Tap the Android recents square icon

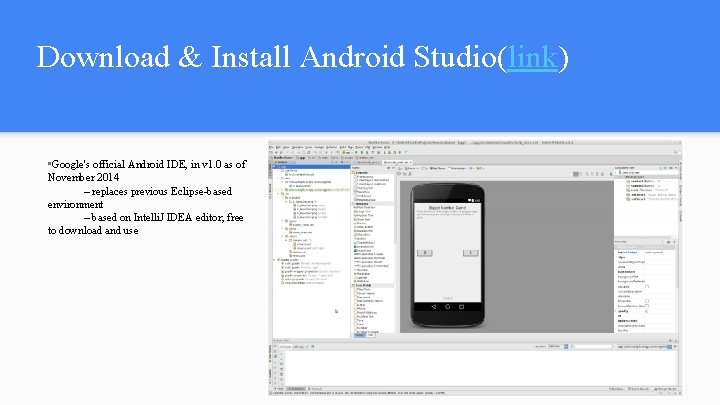[461, 307]
